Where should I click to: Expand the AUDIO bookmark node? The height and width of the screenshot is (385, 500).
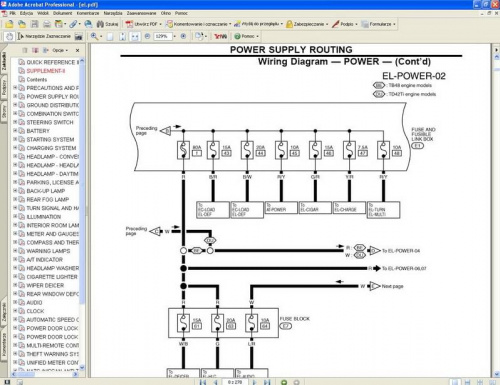[15, 302]
